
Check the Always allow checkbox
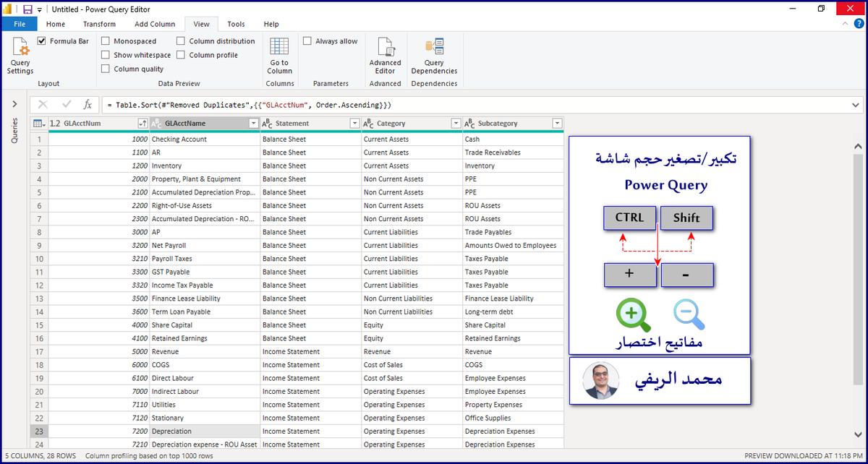click(x=307, y=41)
